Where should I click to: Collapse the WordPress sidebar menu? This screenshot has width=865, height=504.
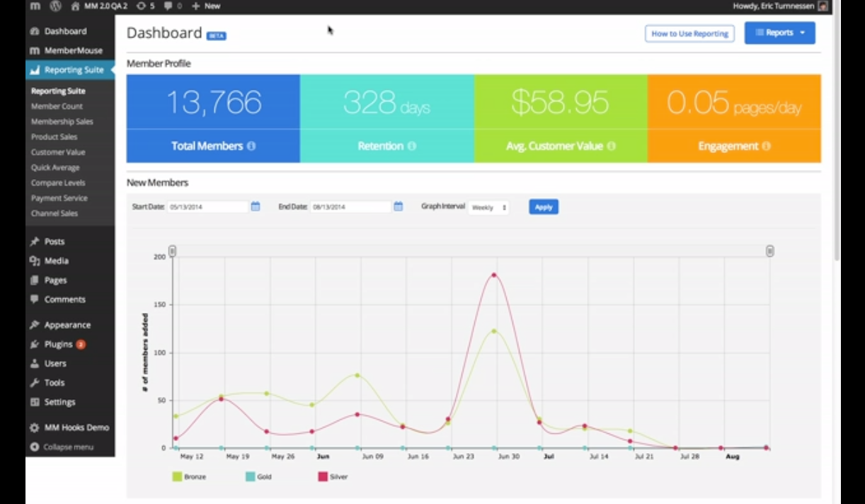point(62,447)
